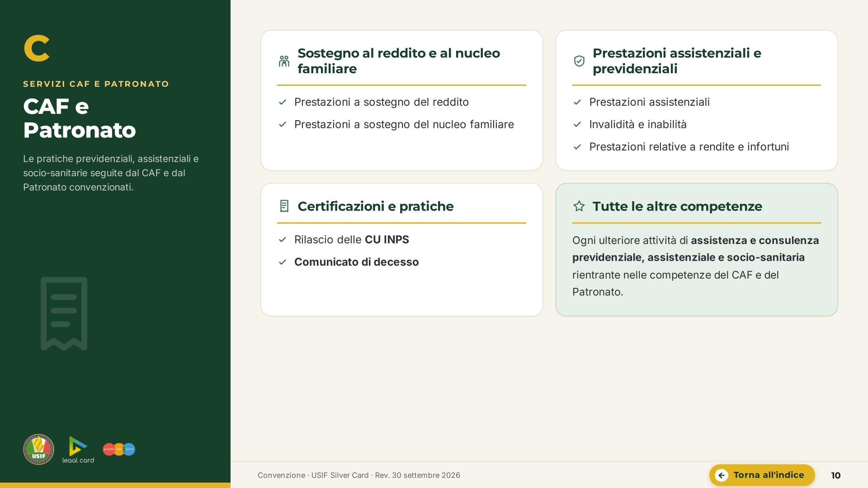Click the bullet text Prestazioni assistenziali
The image size is (868, 488).
tap(649, 102)
